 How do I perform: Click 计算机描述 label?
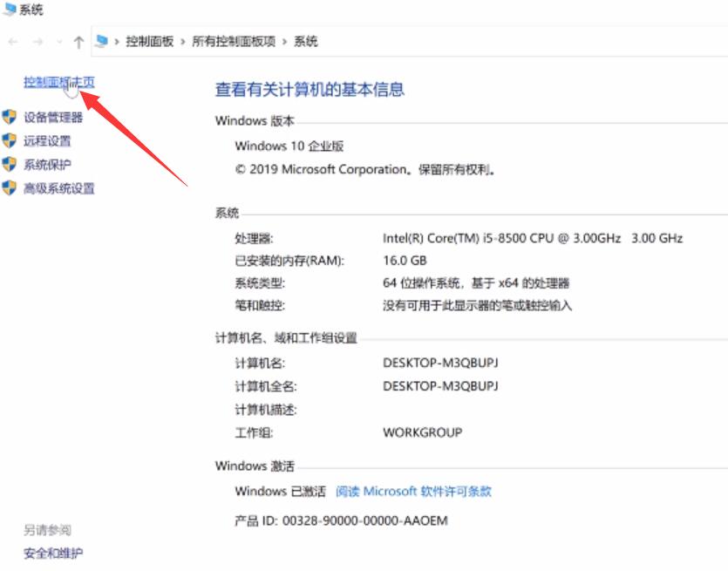(x=266, y=410)
